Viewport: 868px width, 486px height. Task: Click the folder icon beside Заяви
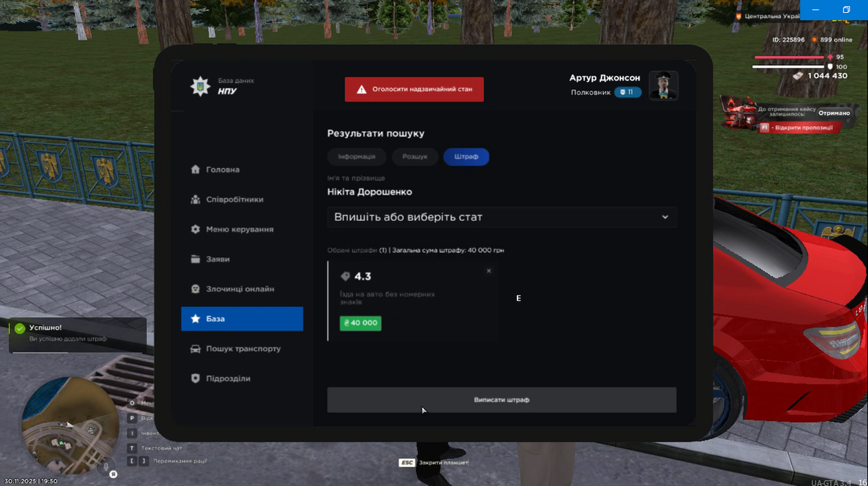[x=195, y=259]
